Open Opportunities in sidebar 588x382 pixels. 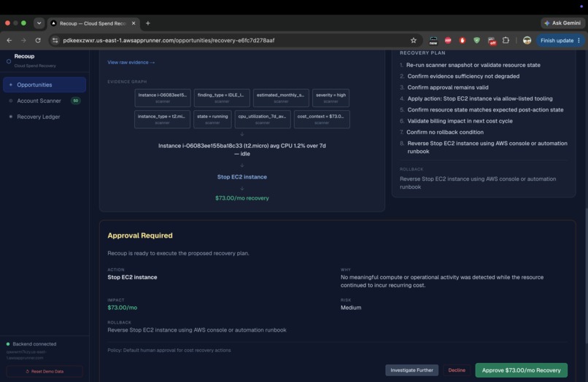tap(45, 85)
